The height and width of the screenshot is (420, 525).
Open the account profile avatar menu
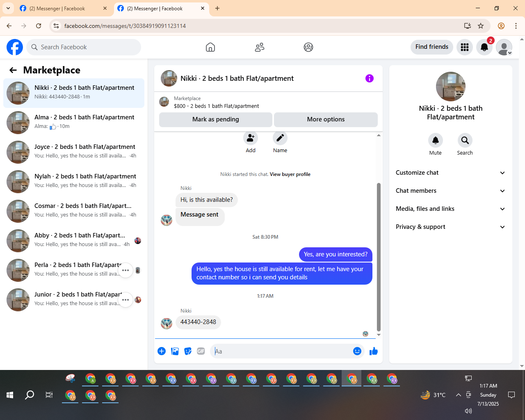pos(504,47)
